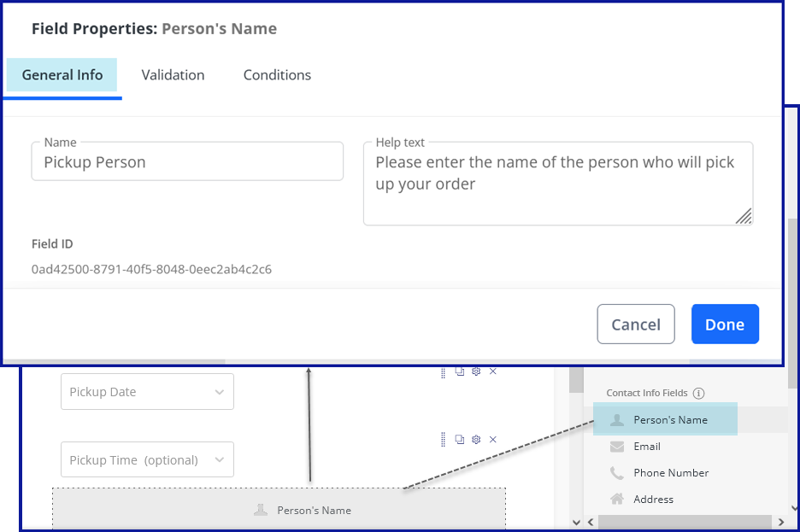Select the General Info tab
Image resolution: width=800 pixels, height=532 pixels.
coord(62,75)
